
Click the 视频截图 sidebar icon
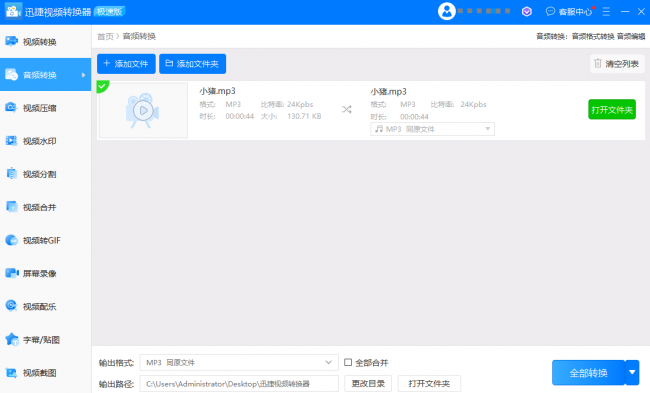[11, 372]
